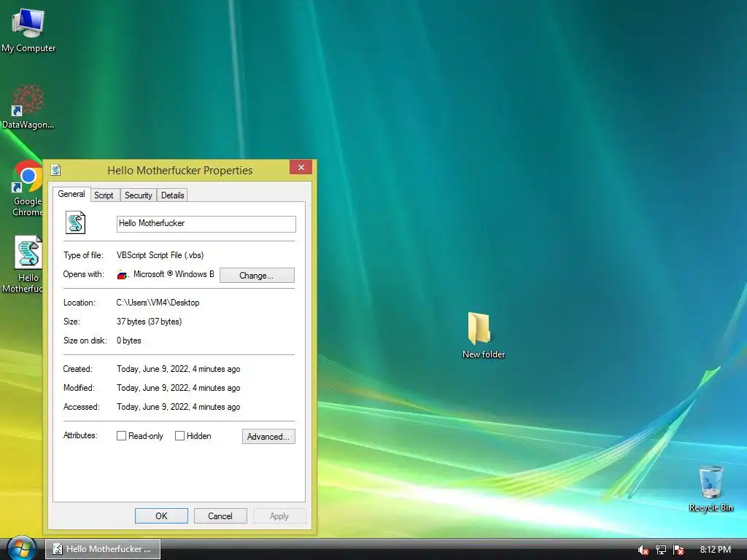Click the script icon in dialog title bar
This screenshot has height=560, width=747.
(x=55, y=170)
